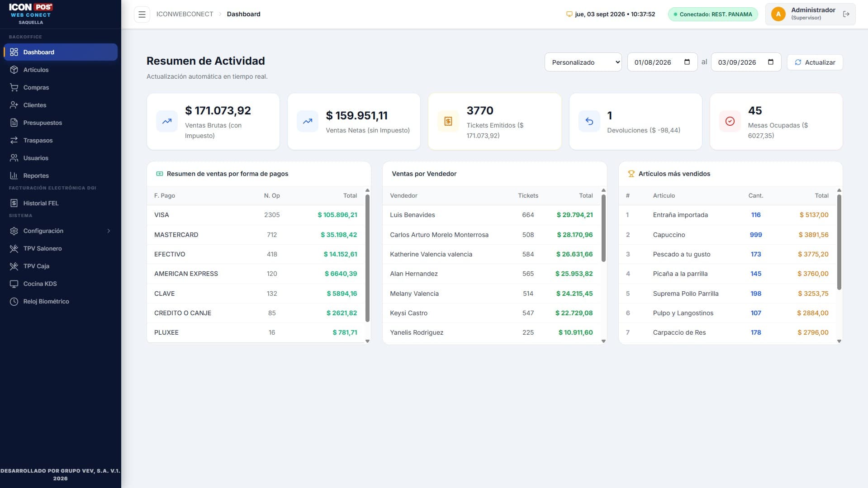Select vendor Luis Benavides
868x488 pixels.
pos(412,215)
